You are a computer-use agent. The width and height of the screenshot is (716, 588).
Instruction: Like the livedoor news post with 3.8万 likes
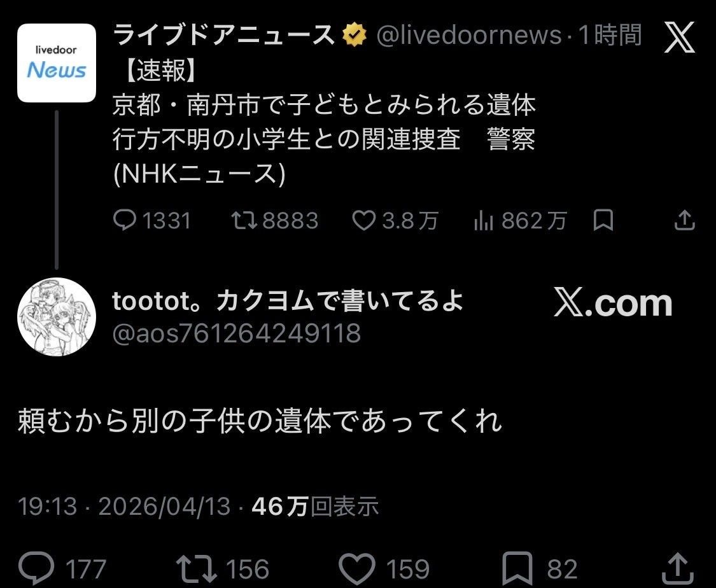coord(395,220)
